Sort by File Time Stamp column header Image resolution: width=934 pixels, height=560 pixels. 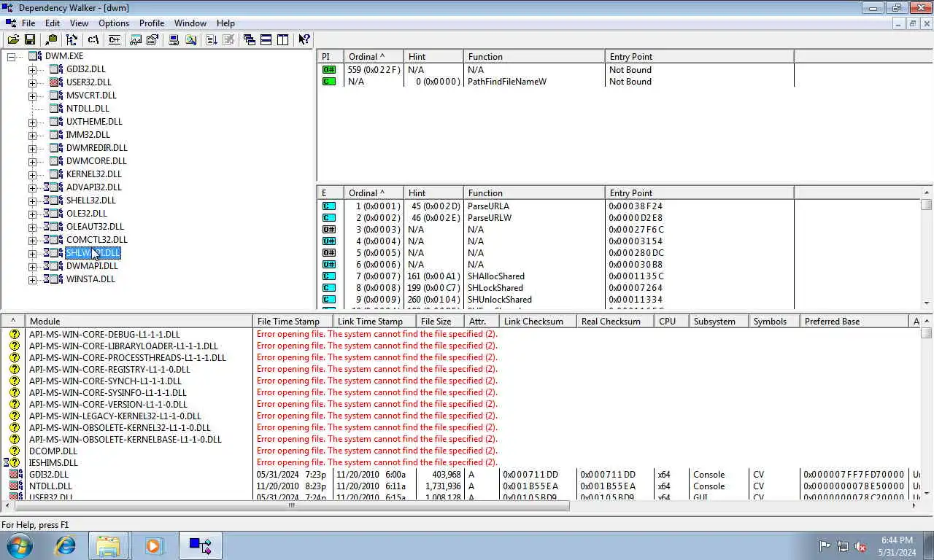pos(293,321)
